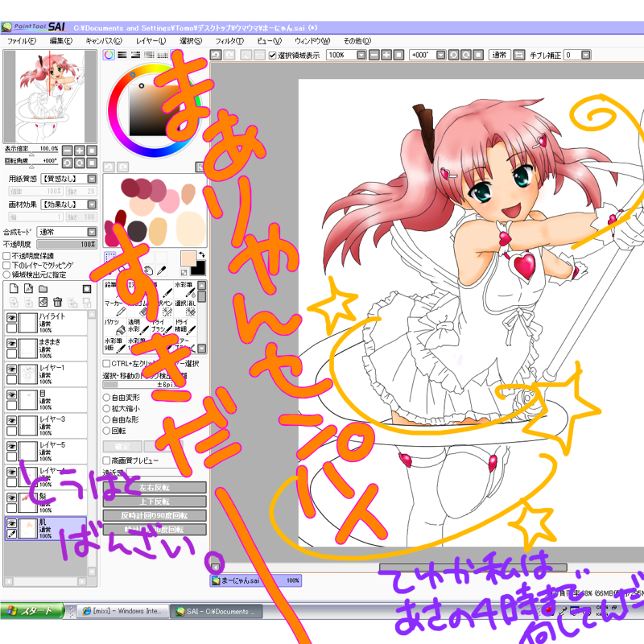Select 拡大縮小 radio button

(x=106, y=409)
